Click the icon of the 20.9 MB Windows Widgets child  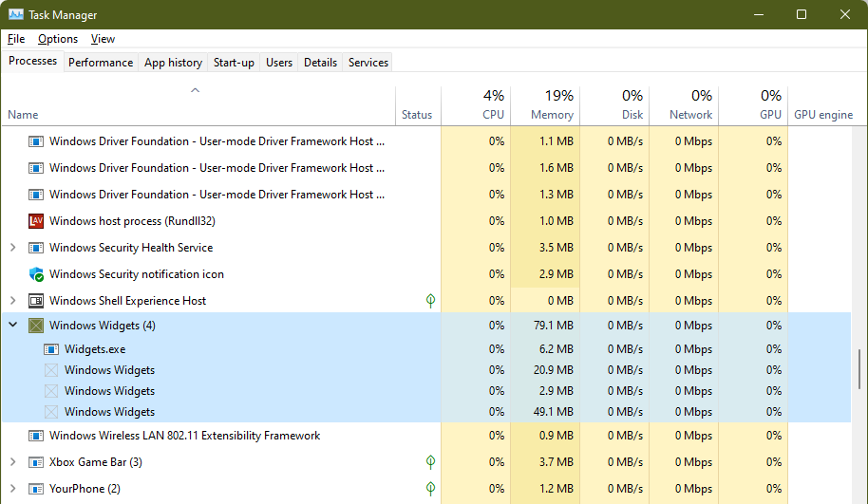pyautogui.click(x=51, y=370)
